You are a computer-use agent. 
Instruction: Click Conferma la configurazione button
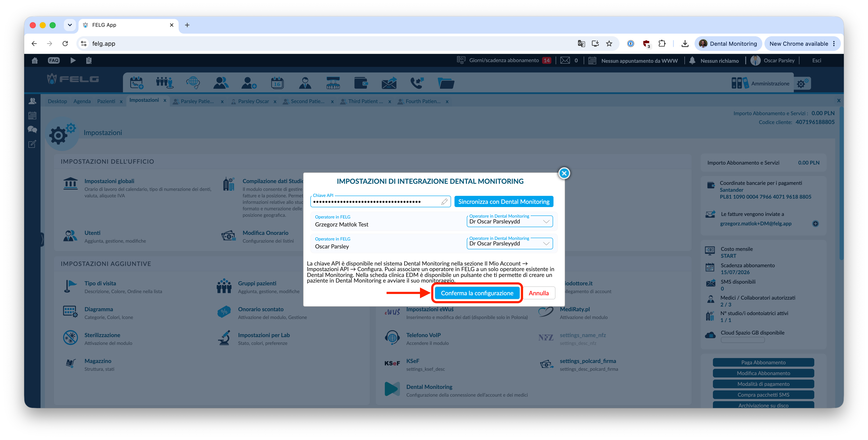[x=477, y=293]
